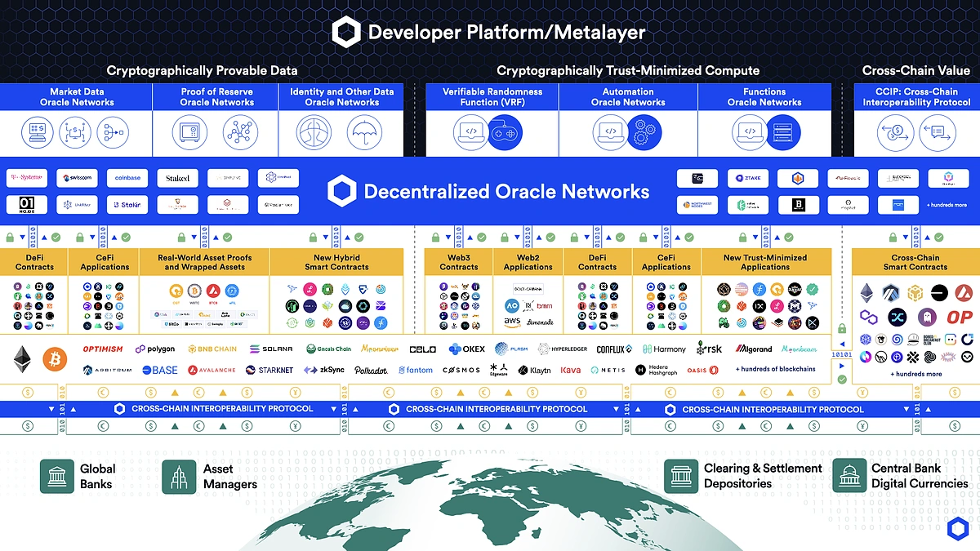Image resolution: width=980 pixels, height=551 pixels.
Task: Click the Staked node operator badge
Action: pos(177,178)
